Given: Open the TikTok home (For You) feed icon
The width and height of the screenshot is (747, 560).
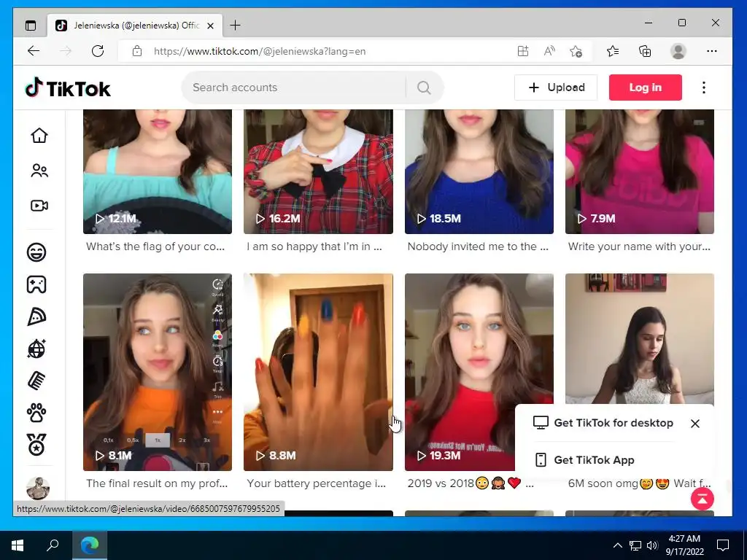Looking at the screenshot, I should click(39, 136).
